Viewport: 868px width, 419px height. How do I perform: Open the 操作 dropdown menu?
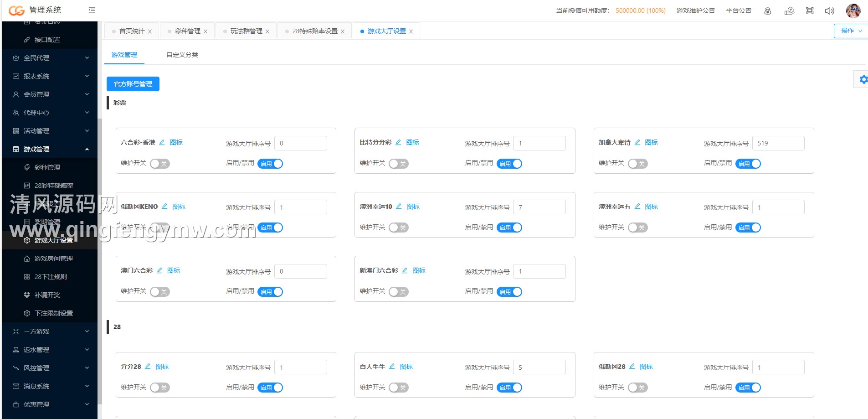click(x=850, y=31)
